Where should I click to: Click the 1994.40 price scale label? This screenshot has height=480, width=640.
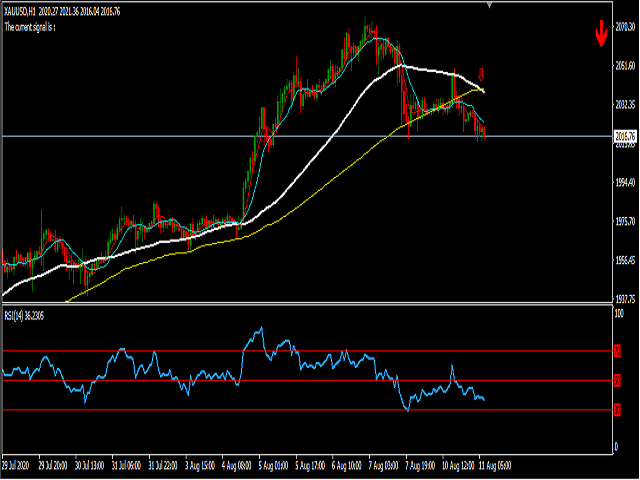[625, 182]
